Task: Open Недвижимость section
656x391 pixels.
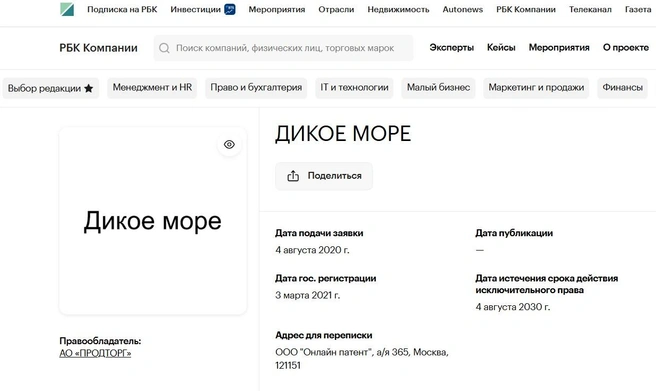Action: 398,9
